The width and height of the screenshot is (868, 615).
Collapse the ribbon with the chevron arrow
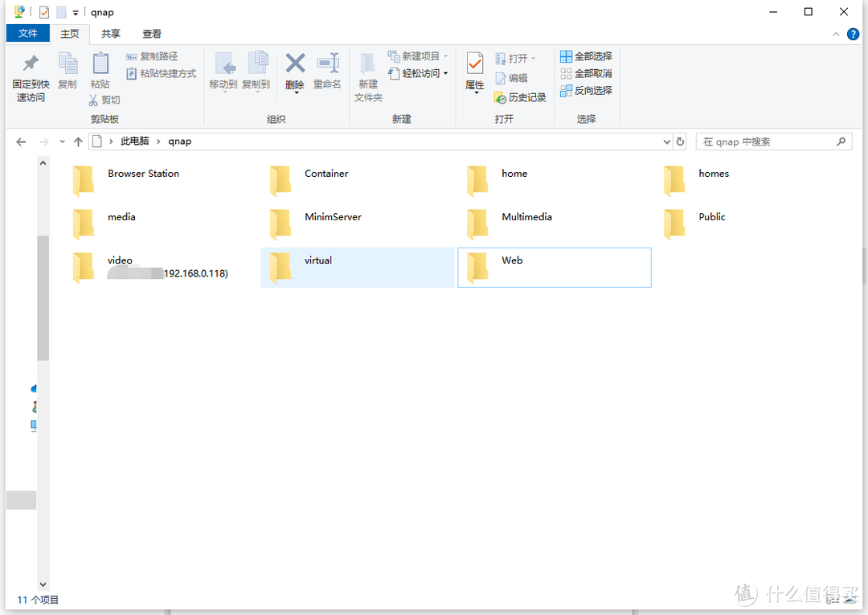pos(836,34)
